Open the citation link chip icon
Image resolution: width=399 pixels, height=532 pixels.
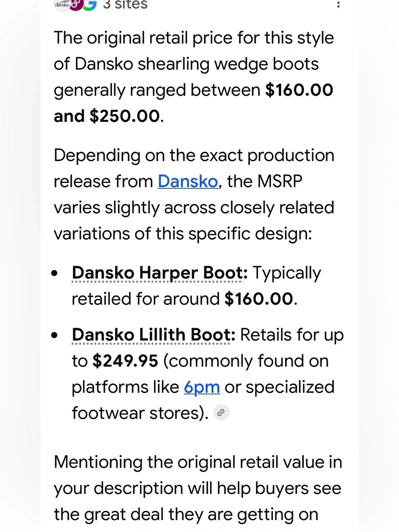pyautogui.click(x=221, y=413)
